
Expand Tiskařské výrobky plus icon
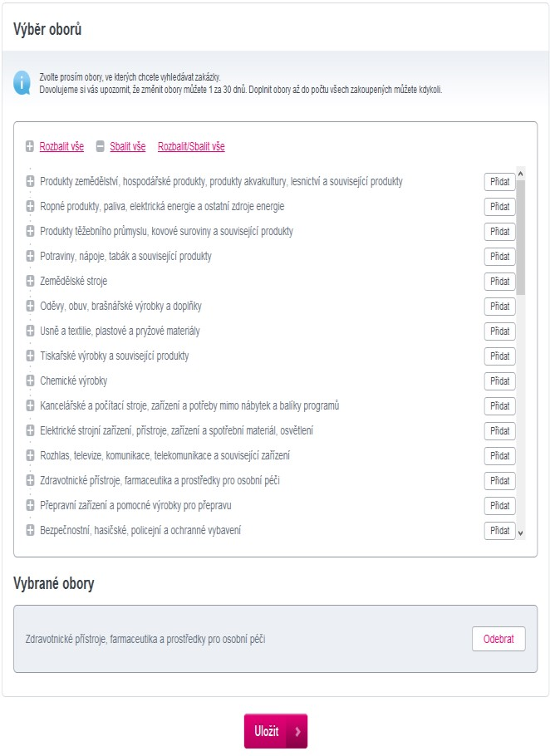(30, 356)
